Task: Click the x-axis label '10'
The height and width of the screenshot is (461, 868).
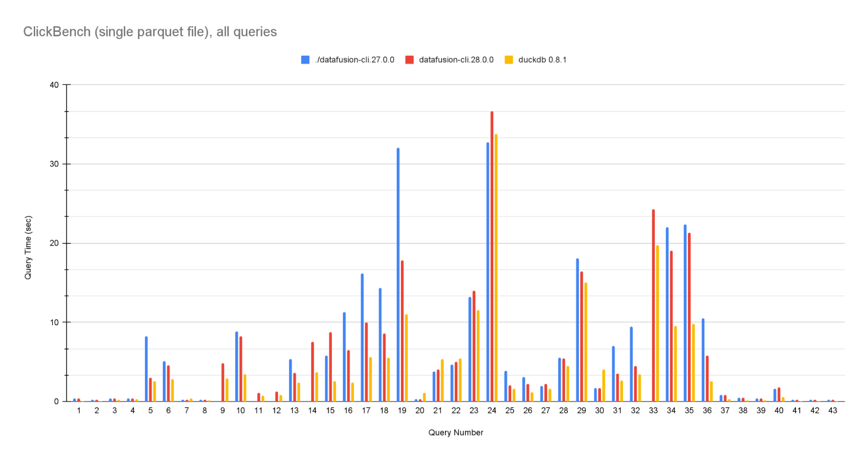Action: click(241, 411)
